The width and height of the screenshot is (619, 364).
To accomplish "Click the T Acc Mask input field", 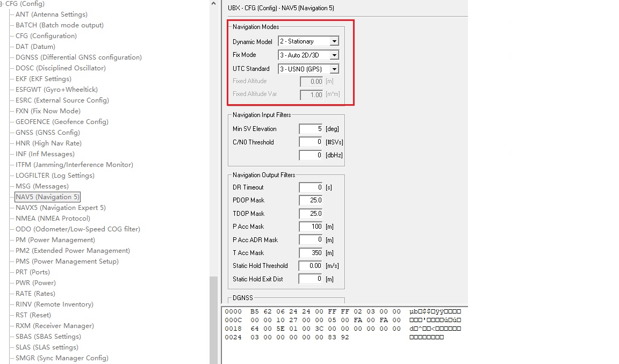I will pos(309,252).
